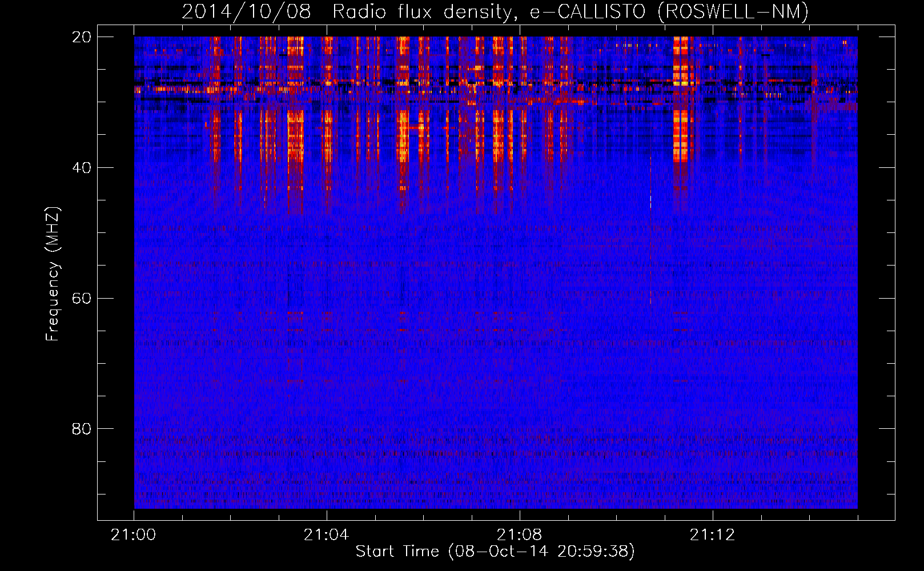Click the 20 MHz frequency tick label
This screenshot has width=924, height=571.
[x=82, y=37]
